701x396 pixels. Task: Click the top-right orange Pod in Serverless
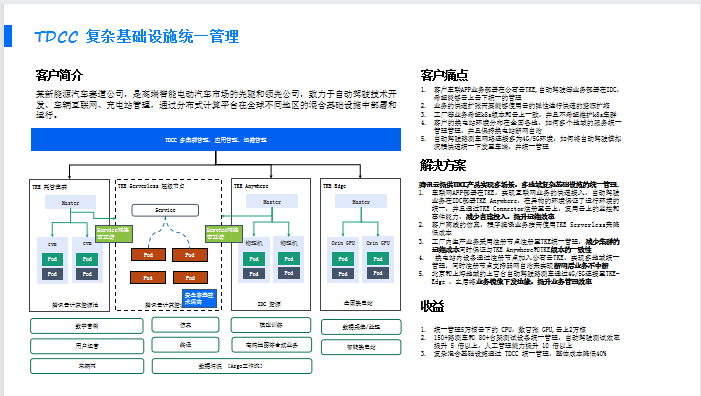point(190,255)
